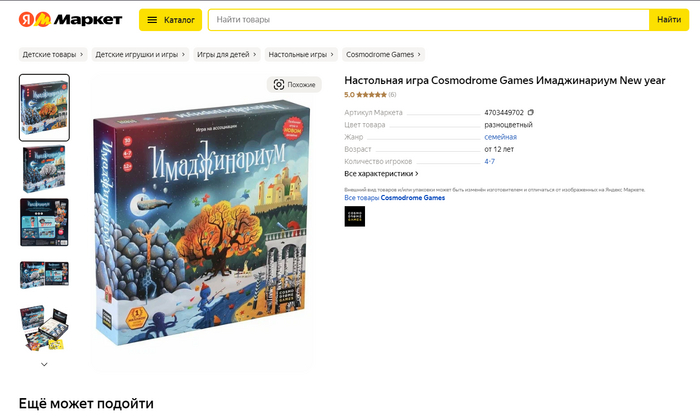The width and height of the screenshot is (700, 419).
Task: Click the five-star rating icons
Action: coord(371,95)
